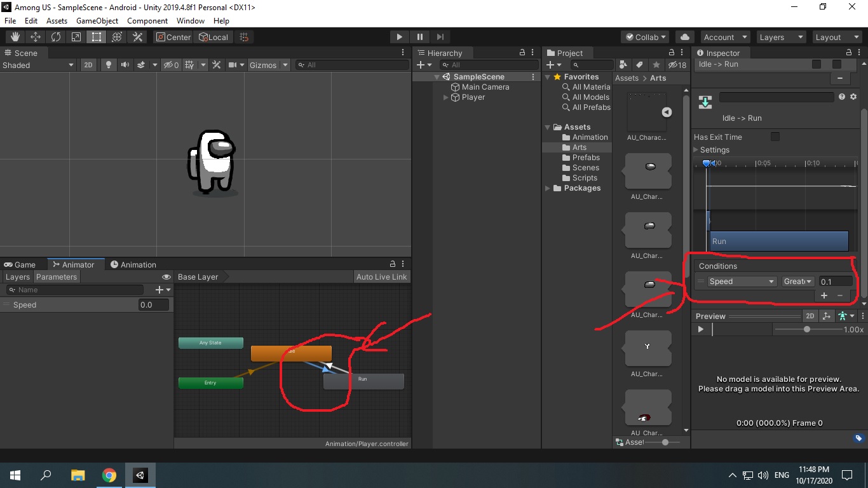Toggle scene lighting

(109, 65)
